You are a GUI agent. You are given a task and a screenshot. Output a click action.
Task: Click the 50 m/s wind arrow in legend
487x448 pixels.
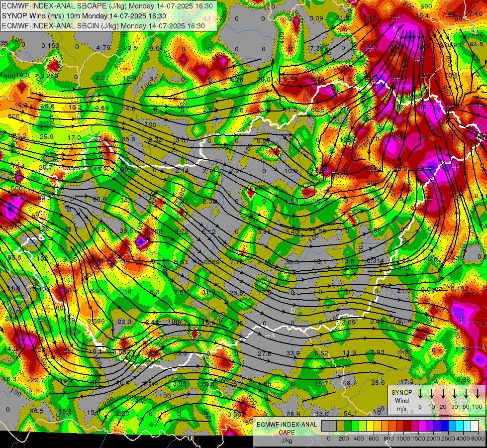pyautogui.click(x=466, y=394)
